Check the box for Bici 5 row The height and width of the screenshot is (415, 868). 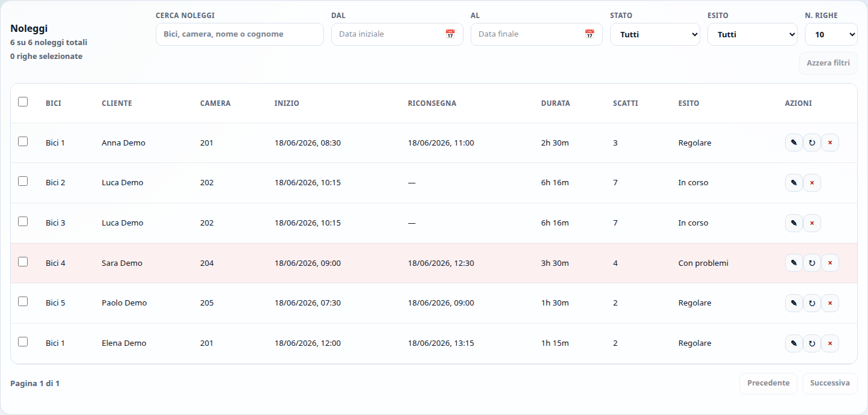23,301
